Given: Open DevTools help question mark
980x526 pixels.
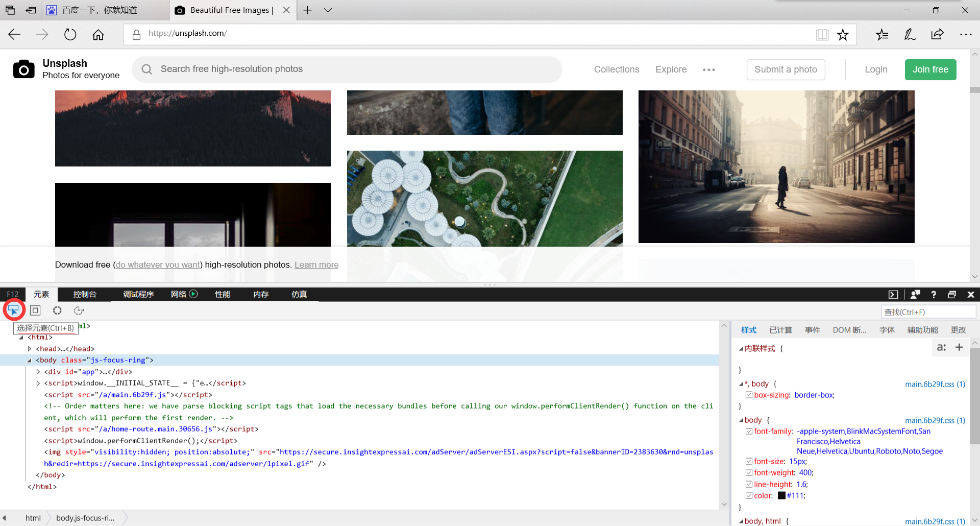Looking at the screenshot, I should coord(934,295).
